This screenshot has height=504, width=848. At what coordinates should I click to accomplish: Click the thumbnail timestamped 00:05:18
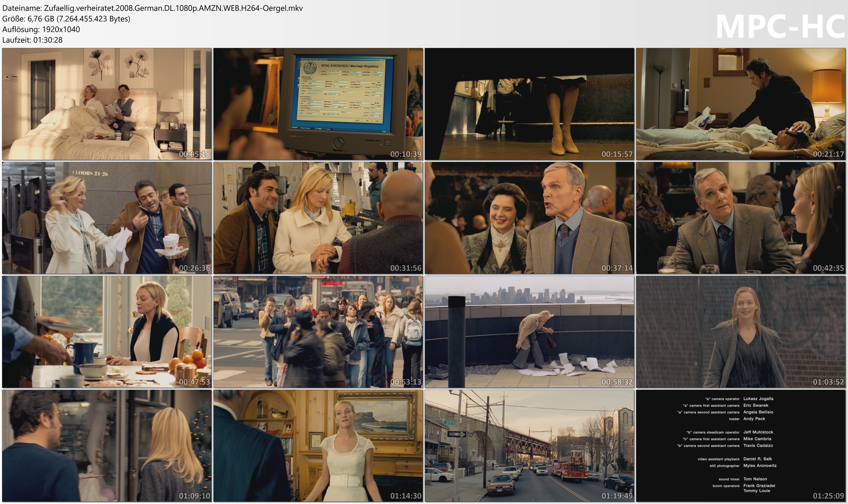[107, 104]
